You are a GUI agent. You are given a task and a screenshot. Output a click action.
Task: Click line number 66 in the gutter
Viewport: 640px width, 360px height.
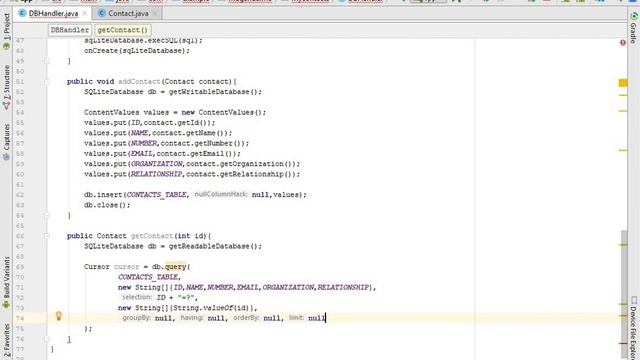20,236
